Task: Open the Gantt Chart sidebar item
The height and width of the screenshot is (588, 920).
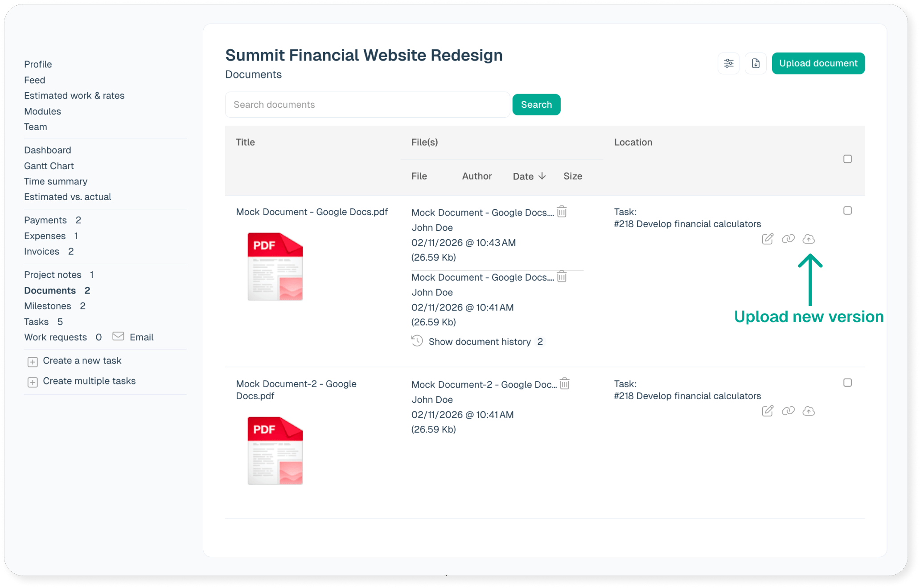Action: pyautogui.click(x=49, y=166)
